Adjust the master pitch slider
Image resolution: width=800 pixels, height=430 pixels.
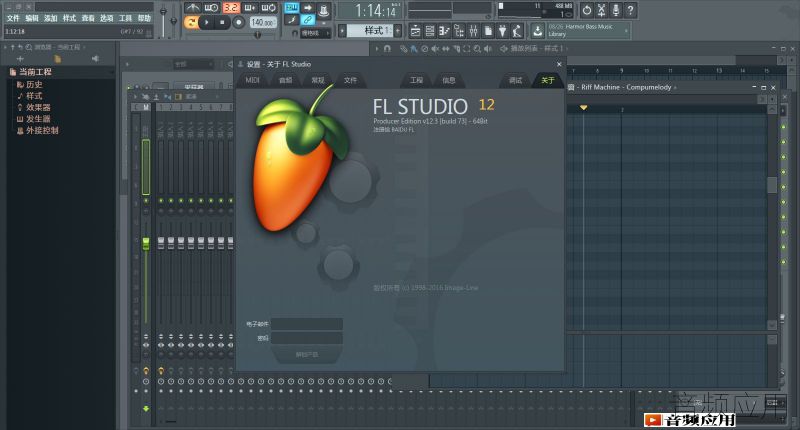(173, 20)
